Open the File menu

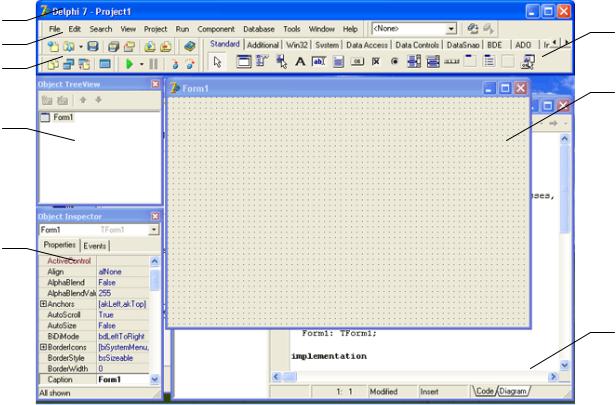click(55, 29)
